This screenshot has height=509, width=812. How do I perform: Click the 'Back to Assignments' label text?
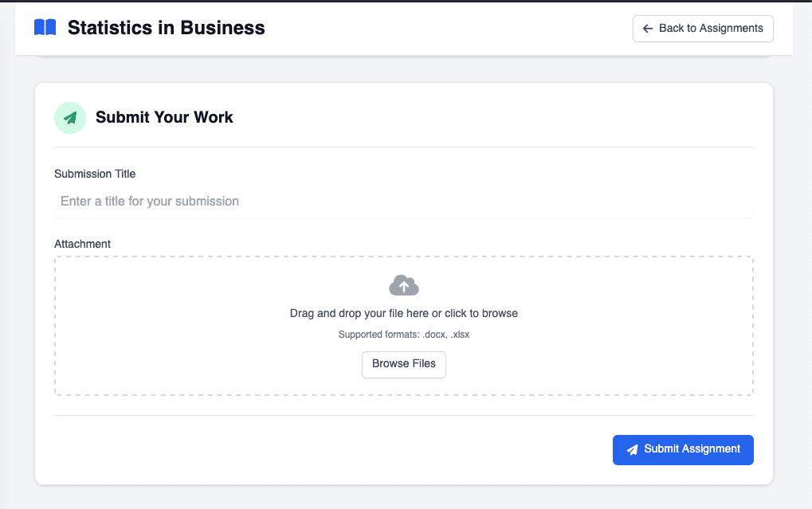click(x=711, y=29)
